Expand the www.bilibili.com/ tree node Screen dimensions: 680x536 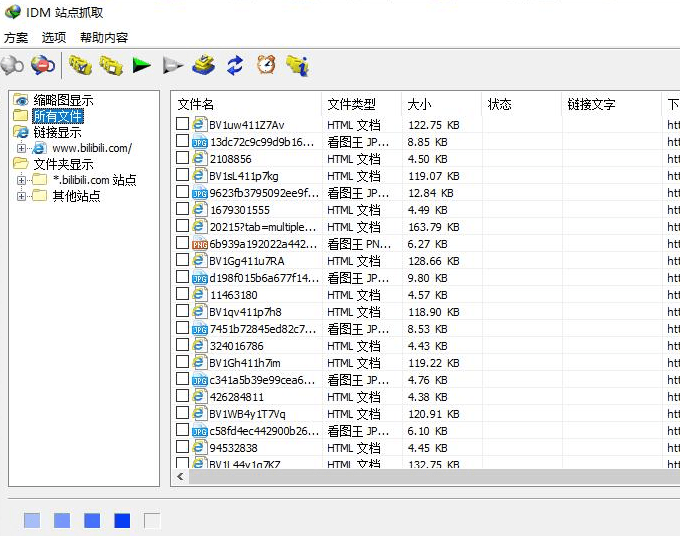point(21,148)
